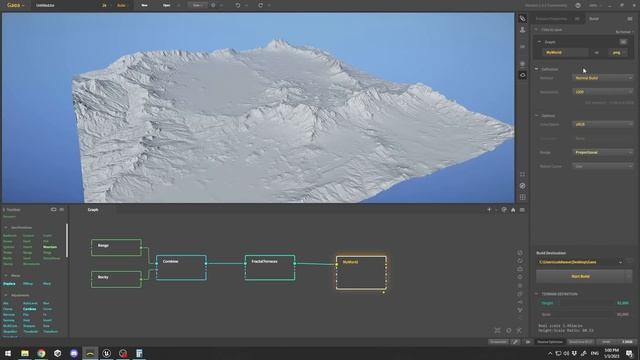
Task: Pick the Displace node from Toolbox
Action: pyautogui.click(x=9, y=284)
